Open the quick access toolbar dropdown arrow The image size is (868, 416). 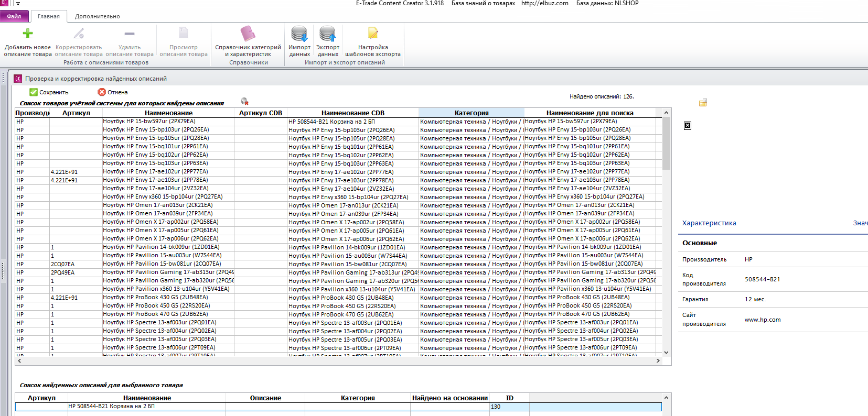(x=18, y=4)
